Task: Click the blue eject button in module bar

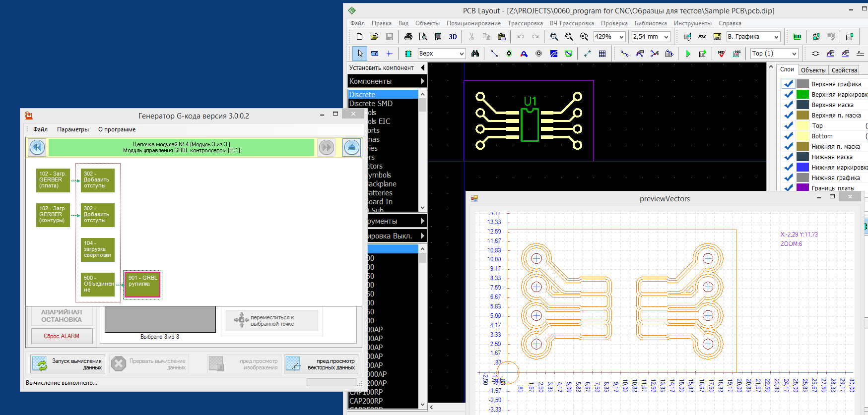Action: [x=351, y=147]
